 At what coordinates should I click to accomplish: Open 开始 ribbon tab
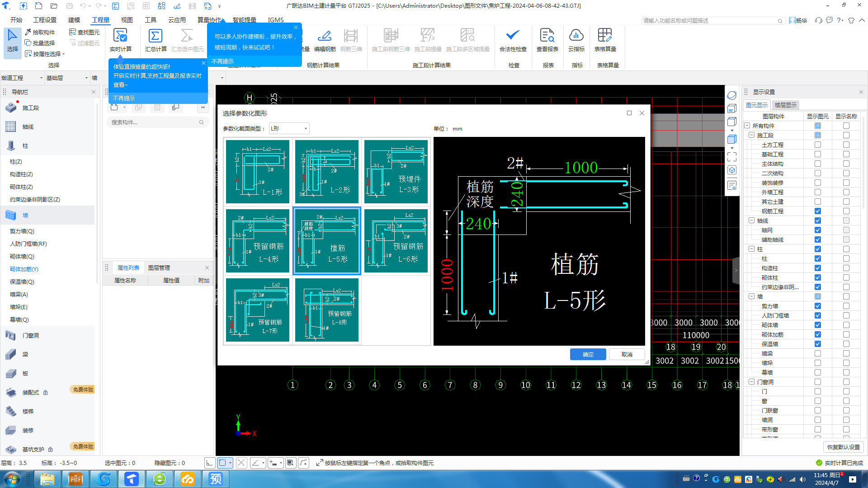pyautogui.click(x=16, y=20)
